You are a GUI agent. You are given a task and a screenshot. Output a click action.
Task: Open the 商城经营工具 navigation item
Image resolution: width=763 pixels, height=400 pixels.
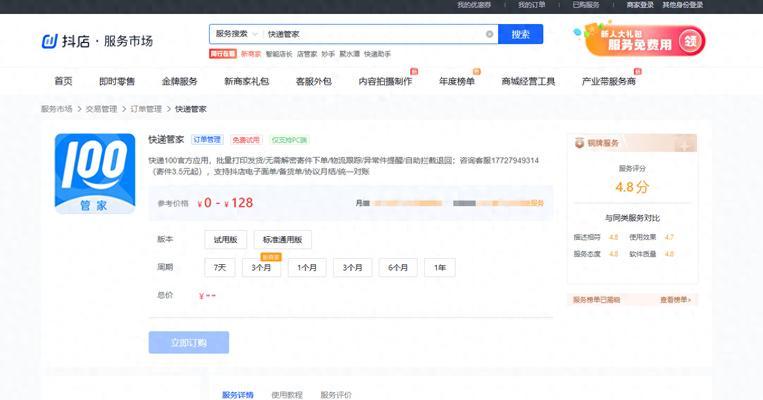pos(528,81)
